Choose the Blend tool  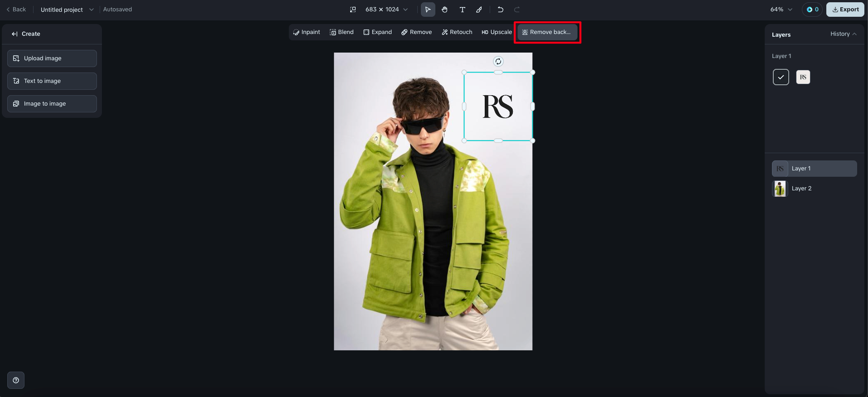click(342, 32)
